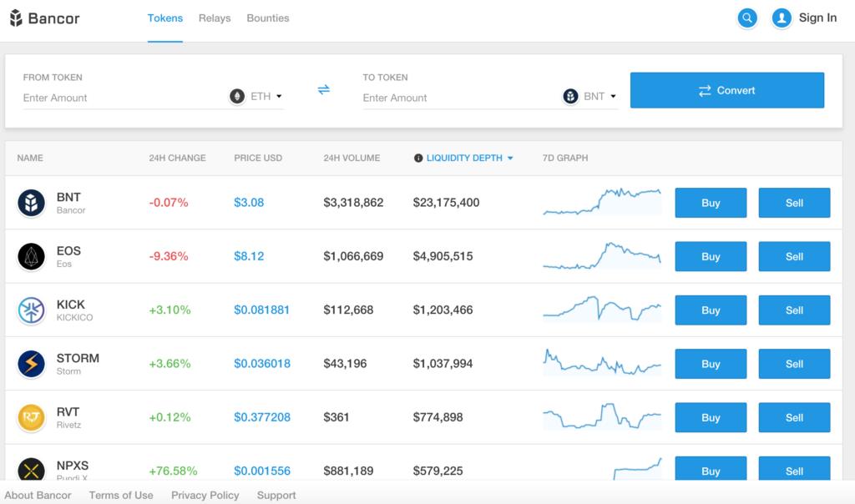This screenshot has height=504, width=855.
Task: Buy RVT token
Action: (711, 417)
